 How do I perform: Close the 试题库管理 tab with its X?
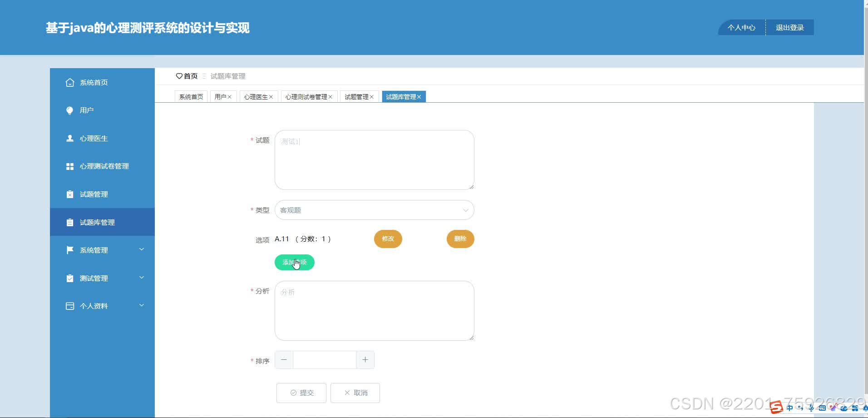tap(419, 97)
